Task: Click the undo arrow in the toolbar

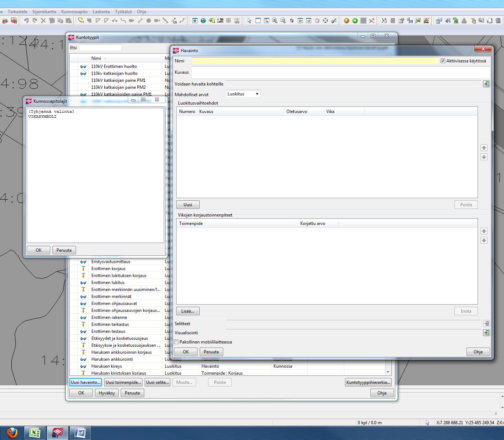Action: click(26, 21)
